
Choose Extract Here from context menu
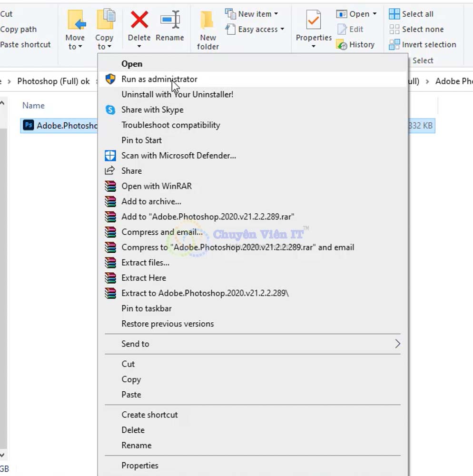tap(144, 278)
